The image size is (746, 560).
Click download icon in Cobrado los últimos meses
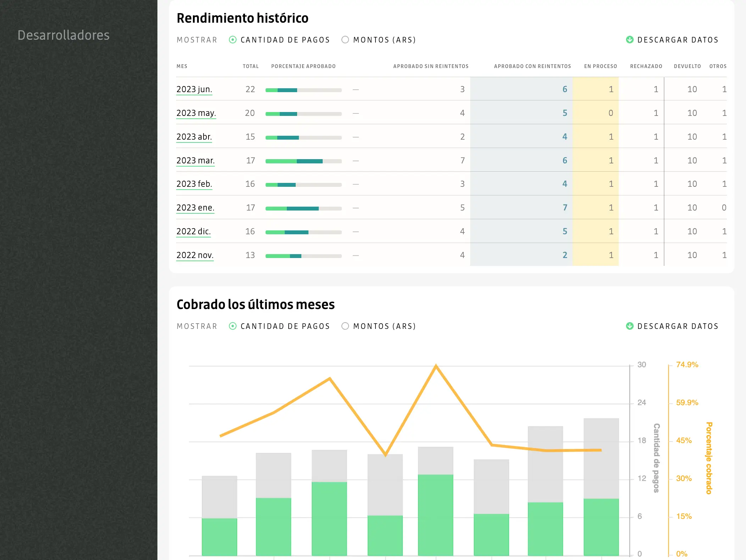[630, 326]
